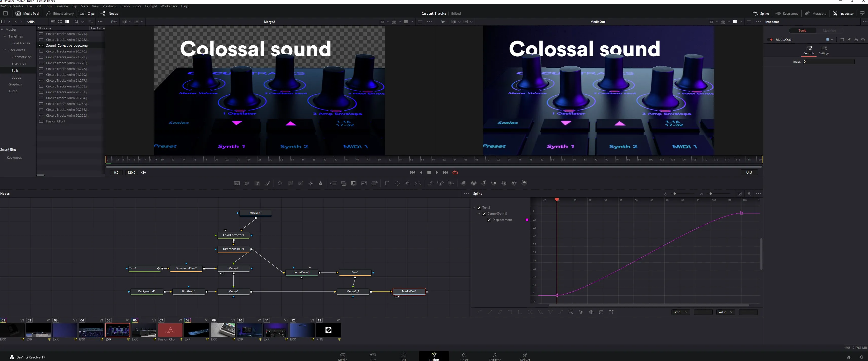Toggle the Media Pool panel

tap(27, 13)
